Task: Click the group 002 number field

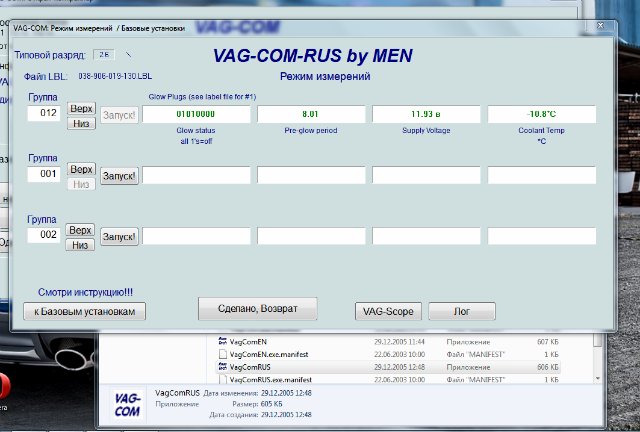Action: (x=44, y=235)
